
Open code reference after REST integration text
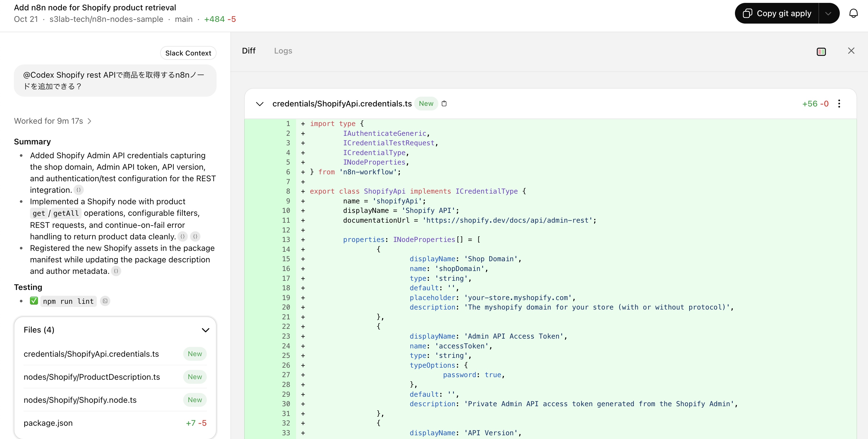[x=79, y=190]
